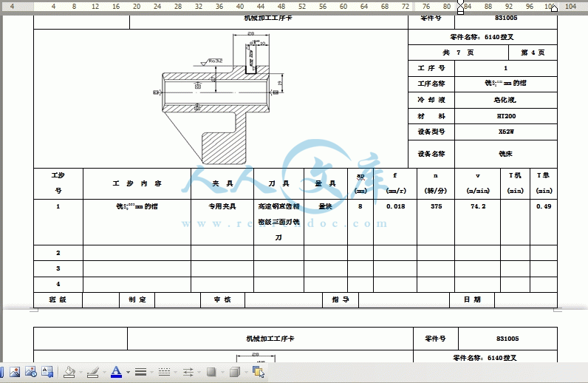Click the '设备型号' label cell
The image size is (588, 383).
[x=431, y=132]
